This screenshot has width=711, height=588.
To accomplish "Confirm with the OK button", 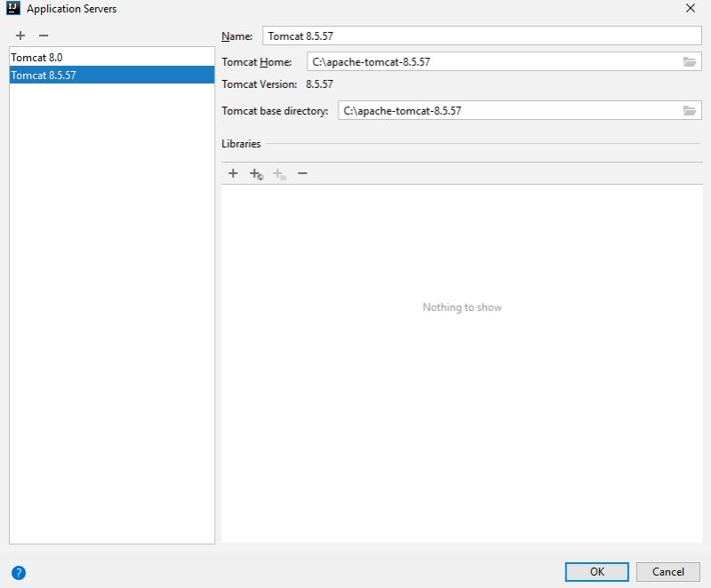I will click(596, 572).
